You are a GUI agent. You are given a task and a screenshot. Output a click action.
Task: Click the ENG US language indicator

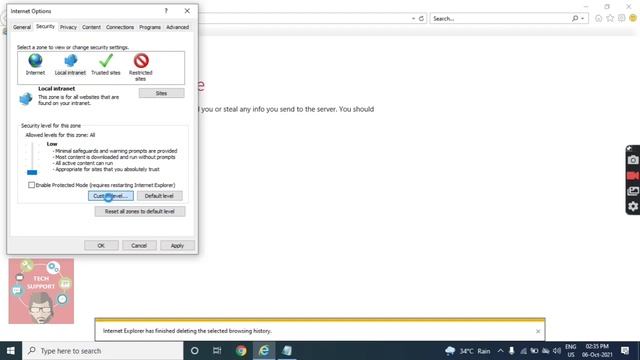[x=571, y=351]
